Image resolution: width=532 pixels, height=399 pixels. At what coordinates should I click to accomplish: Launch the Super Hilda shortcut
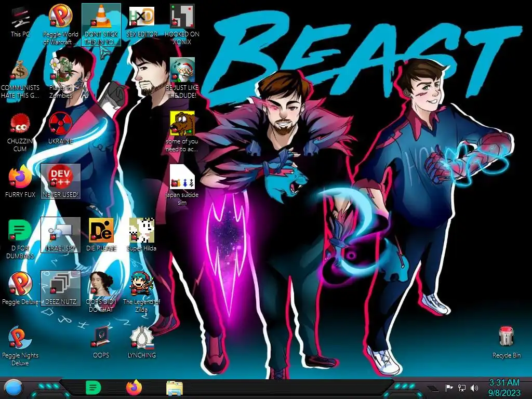[141, 235]
